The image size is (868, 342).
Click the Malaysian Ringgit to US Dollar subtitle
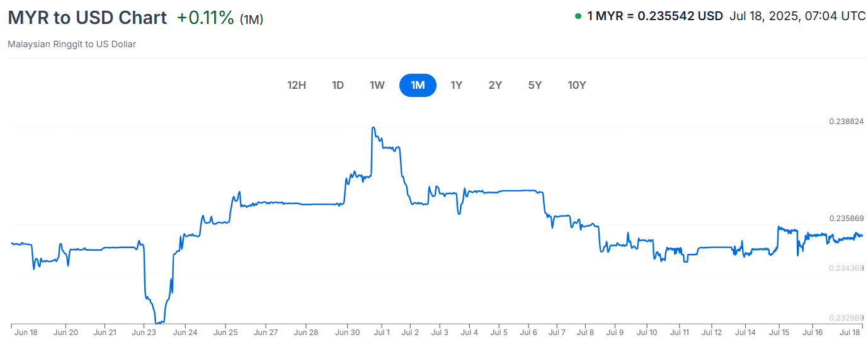point(72,44)
